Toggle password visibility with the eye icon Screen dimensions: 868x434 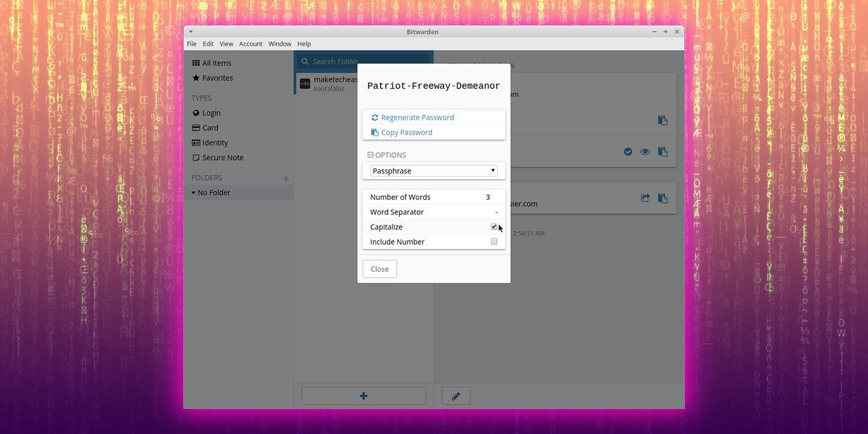tap(645, 152)
